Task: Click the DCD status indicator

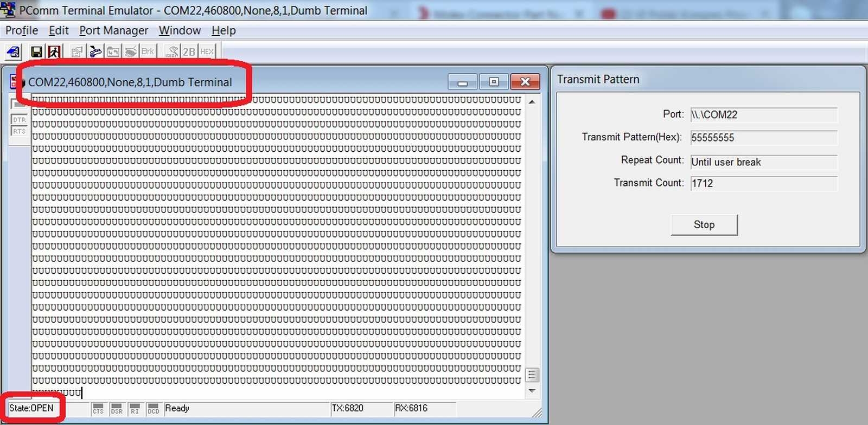Action: point(154,409)
